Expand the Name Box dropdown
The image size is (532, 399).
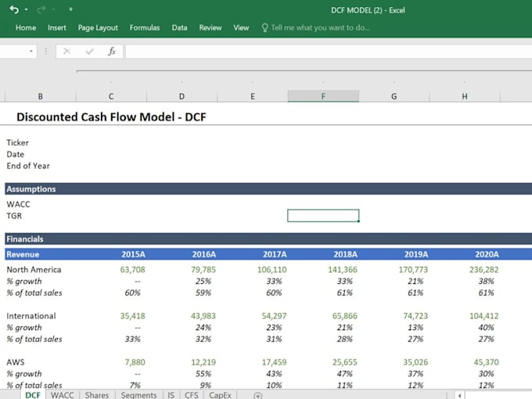[x=31, y=51]
